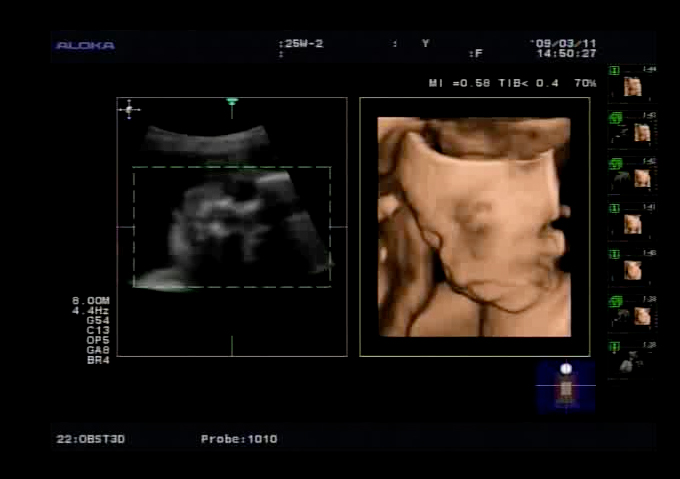Click green frame icon beside thumbnail 1-44

614,71
